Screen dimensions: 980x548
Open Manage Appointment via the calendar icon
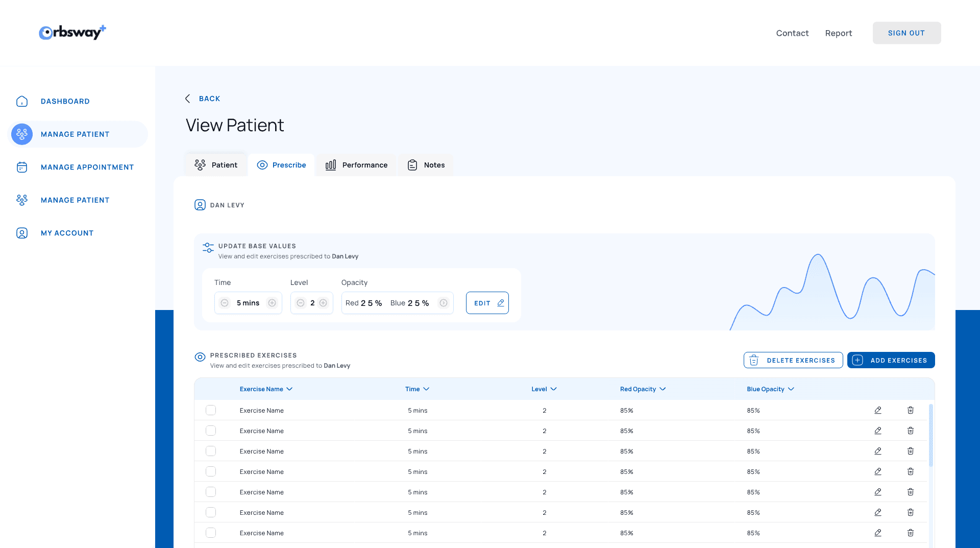tap(22, 167)
